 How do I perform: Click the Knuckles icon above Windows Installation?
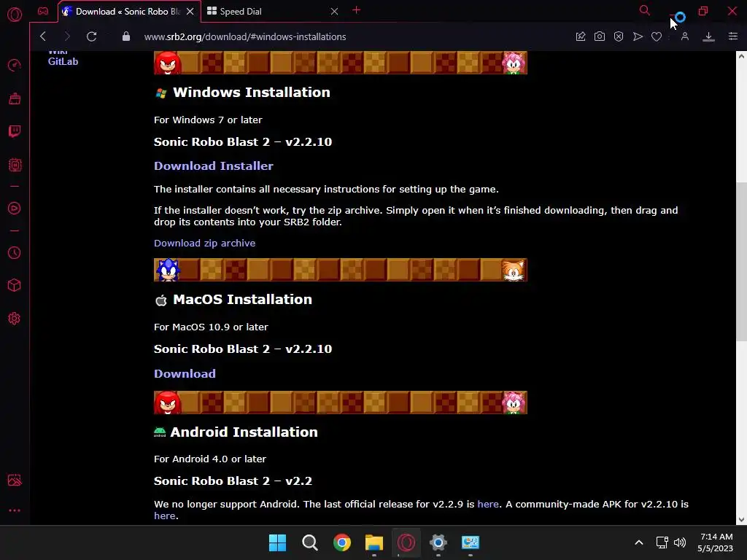168,63
